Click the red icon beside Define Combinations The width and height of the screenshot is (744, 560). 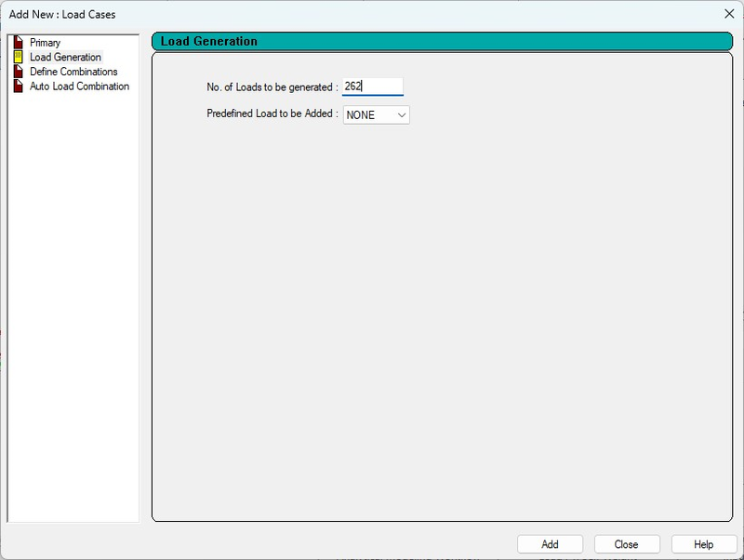(18, 72)
